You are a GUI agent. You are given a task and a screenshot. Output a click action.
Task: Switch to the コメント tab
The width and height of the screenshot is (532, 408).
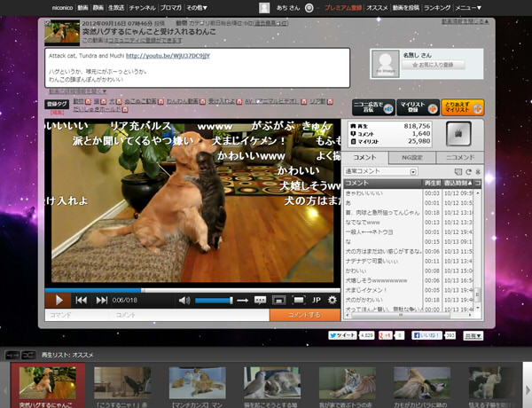[x=364, y=158]
